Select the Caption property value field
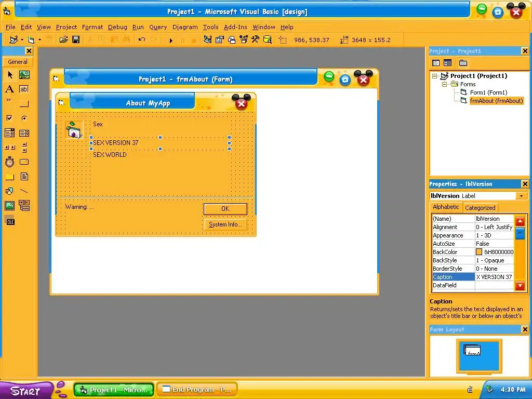The height and width of the screenshot is (399, 532). (x=495, y=277)
